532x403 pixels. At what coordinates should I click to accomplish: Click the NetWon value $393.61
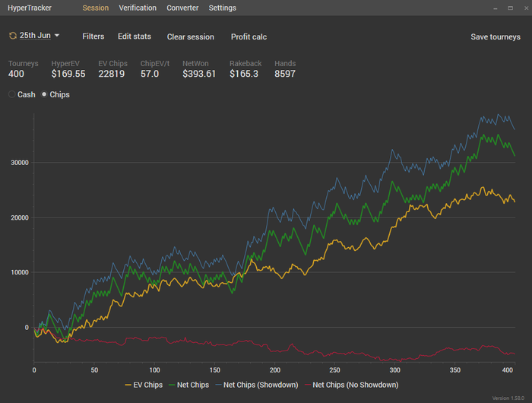199,74
